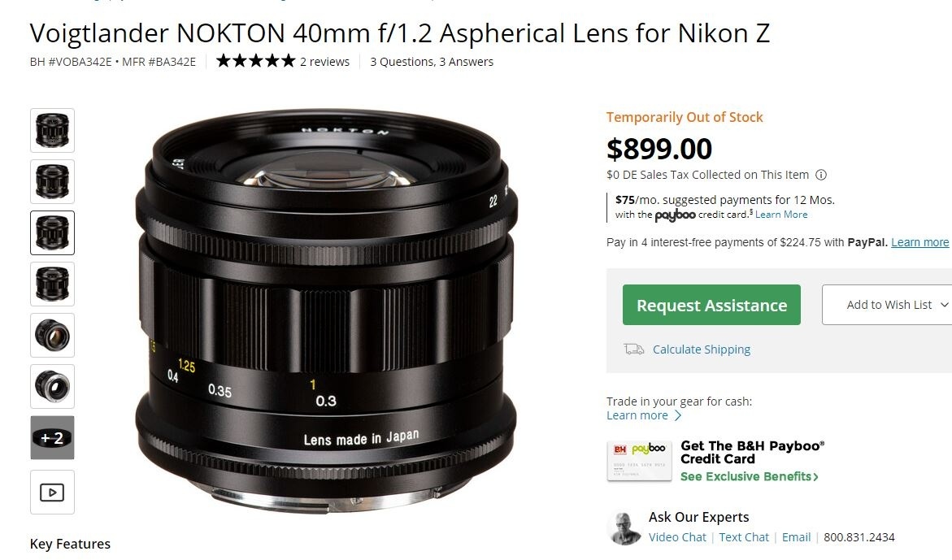Select the first lens thumbnail
Viewport: 952px width, 560px height.
52,130
